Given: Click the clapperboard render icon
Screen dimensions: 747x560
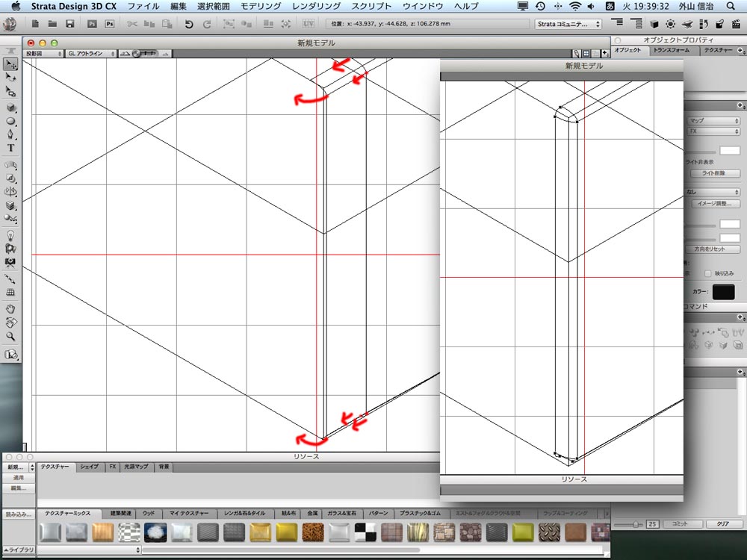Looking at the screenshot, I should [x=736, y=24].
